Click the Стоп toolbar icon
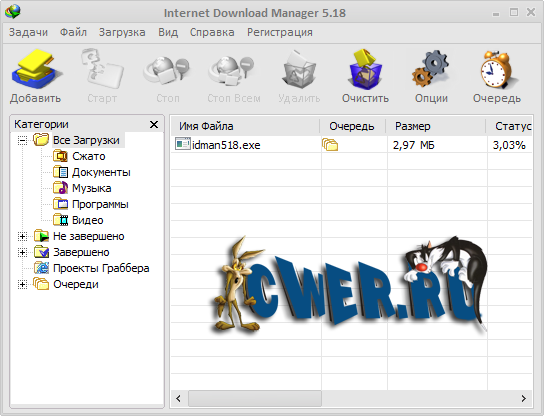The image size is (544, 416). 167,71
